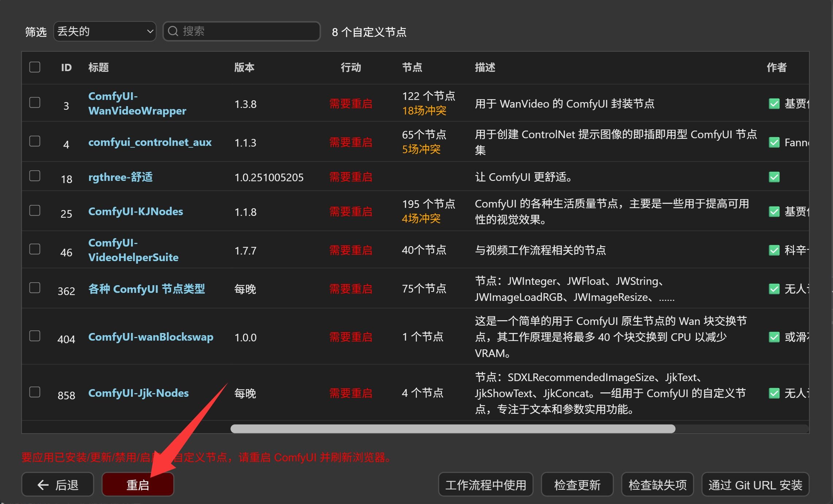The height and width of the screenshot is (504, 833).
Task: Sort the table by 版本 column header
Action: point(244,67)
